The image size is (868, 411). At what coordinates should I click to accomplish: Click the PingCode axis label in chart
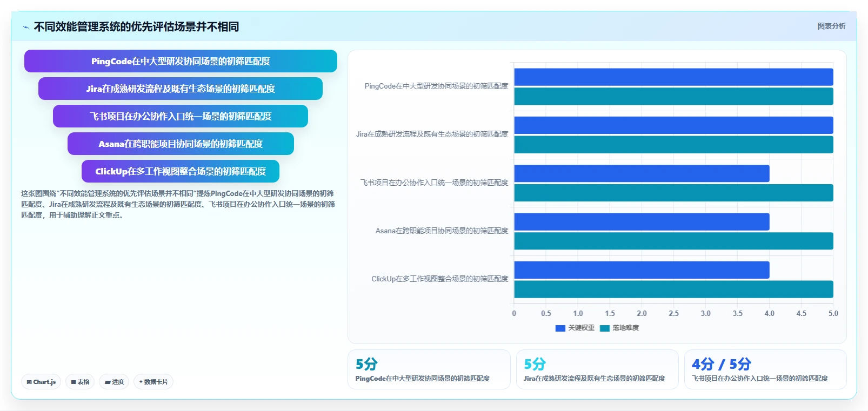pyautogui.click(x=436, y=86)
